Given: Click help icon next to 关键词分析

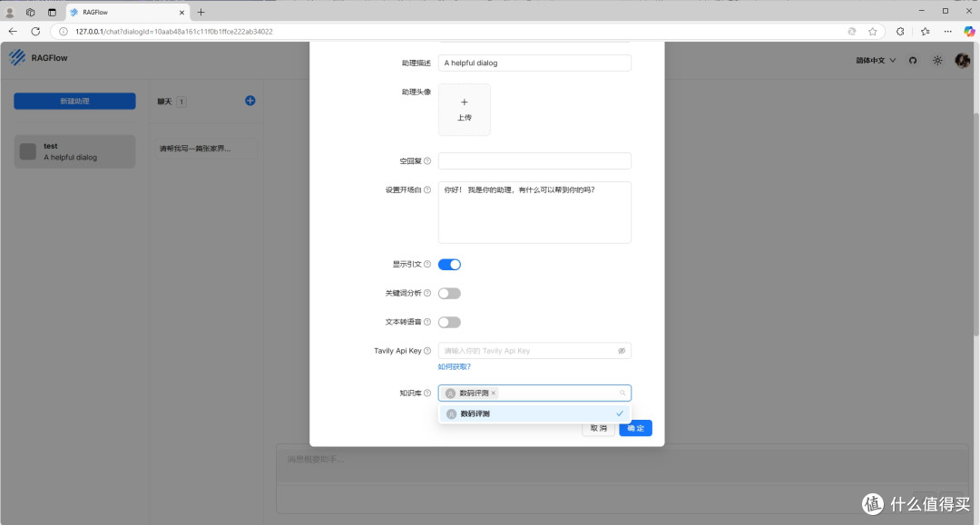Looking at the screenshot, I should (427, 293).
